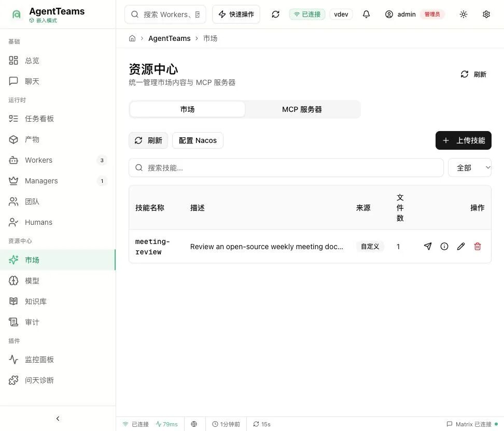Open the notifications bell

pyautogui.click(x=366, y=15)
